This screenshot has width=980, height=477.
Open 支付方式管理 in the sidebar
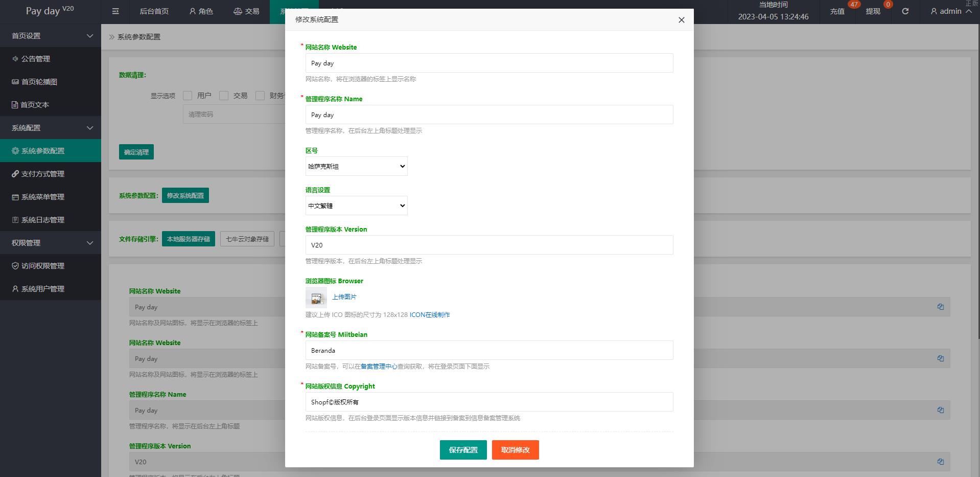[51, 174]
